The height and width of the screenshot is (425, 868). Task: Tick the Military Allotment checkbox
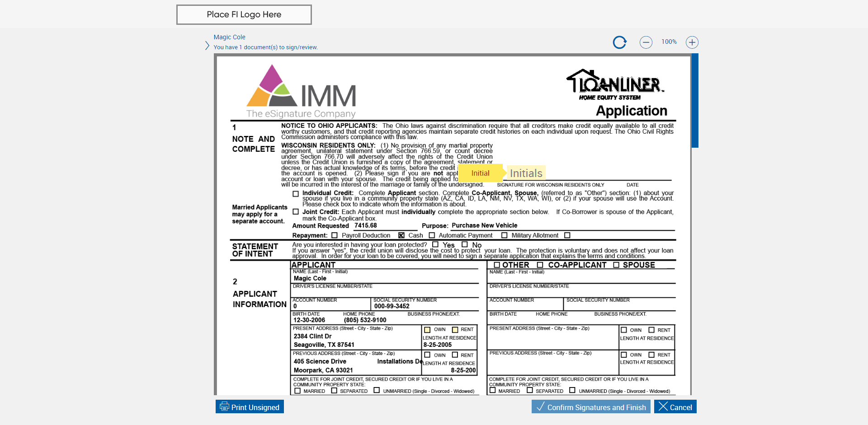pyautogui.click(x=505, y=235)
